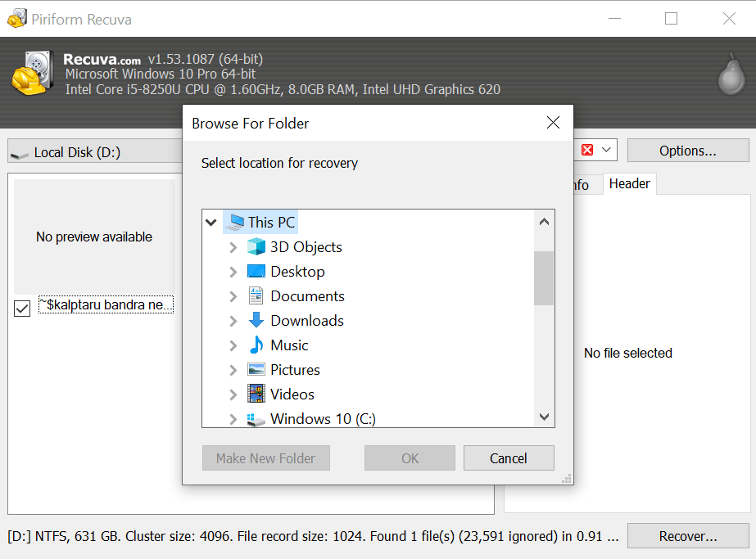Collapse the This PC tree node
The height and width of the screenshot is (559, 756).
[x=211, y=222]
